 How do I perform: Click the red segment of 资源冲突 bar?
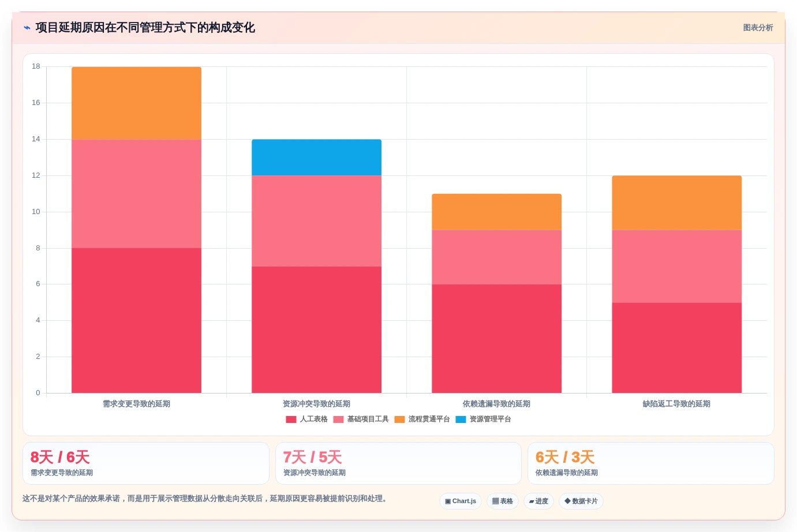coord(316,329)
